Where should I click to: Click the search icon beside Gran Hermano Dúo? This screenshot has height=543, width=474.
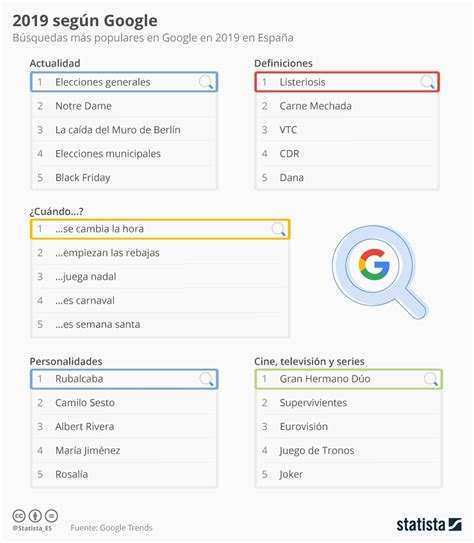(x=431, y=379)
